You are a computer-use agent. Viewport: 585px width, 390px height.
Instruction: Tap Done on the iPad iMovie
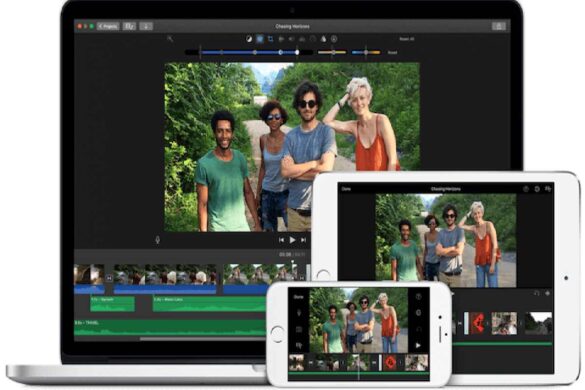click(346, 189)
